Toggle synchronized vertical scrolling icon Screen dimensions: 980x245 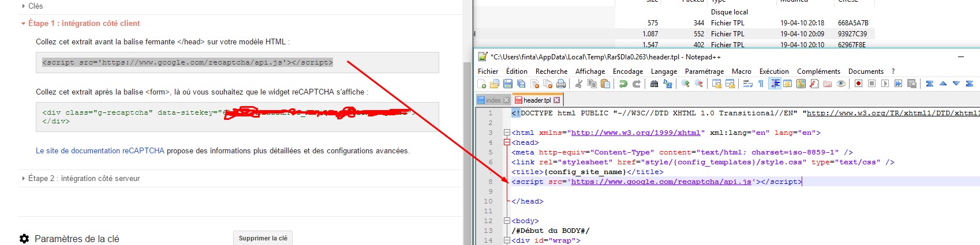(x=717, y=84)
